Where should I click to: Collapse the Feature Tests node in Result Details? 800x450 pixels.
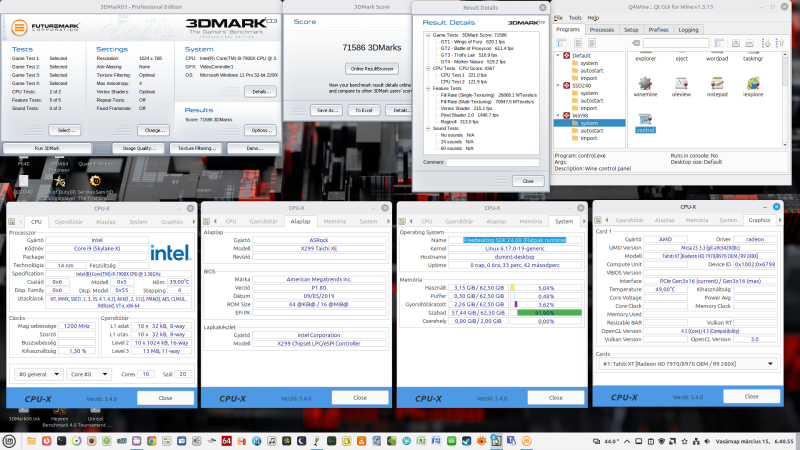(428, 88)
